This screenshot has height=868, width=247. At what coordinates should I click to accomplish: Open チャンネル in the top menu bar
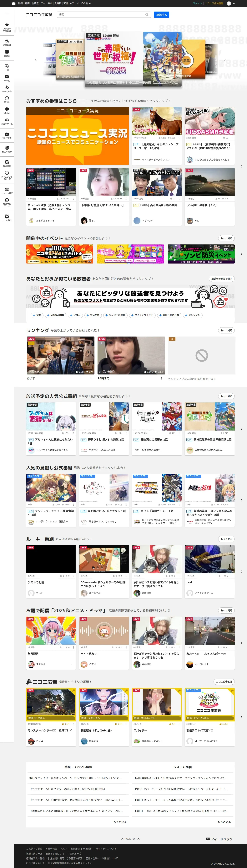point(46,3)
